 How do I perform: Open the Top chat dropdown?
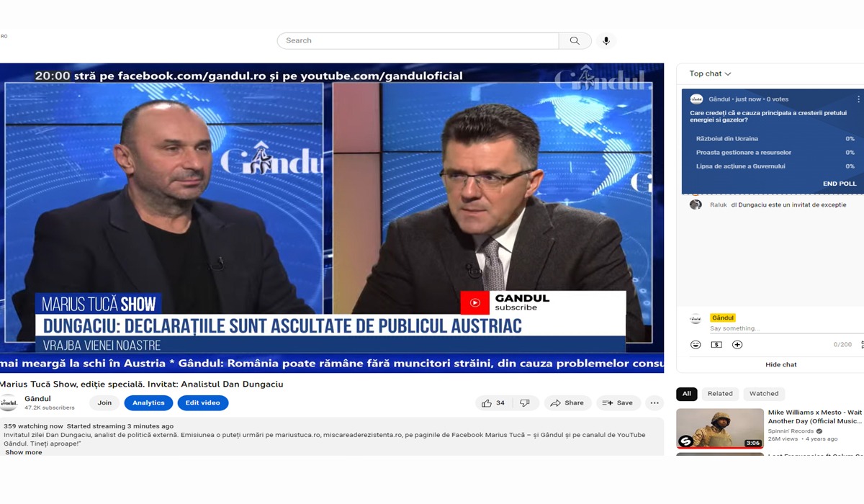[710, 73]
